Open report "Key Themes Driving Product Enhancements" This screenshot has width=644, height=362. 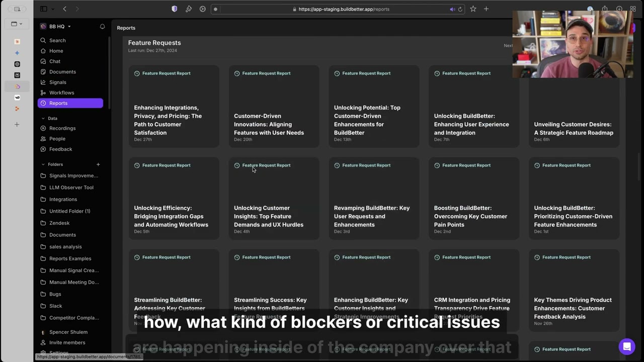pos(574,290)
